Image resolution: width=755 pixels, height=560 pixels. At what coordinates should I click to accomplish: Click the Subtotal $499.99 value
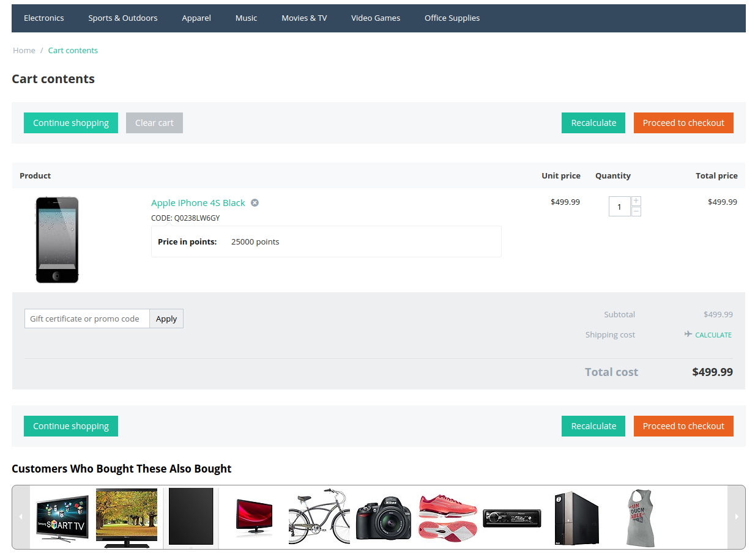[718, 315]
